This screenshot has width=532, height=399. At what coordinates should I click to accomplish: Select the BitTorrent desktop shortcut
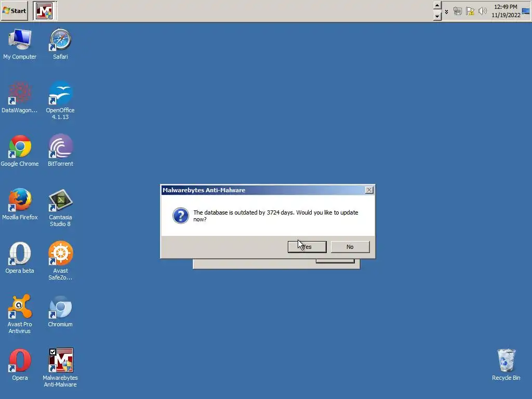tap(60, 151)
